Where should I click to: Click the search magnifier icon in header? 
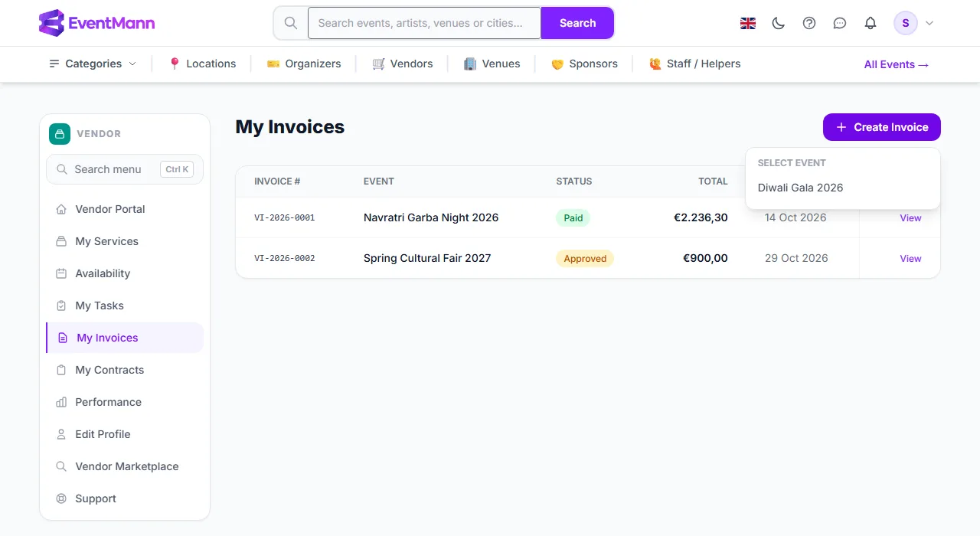tap(291, 23)
